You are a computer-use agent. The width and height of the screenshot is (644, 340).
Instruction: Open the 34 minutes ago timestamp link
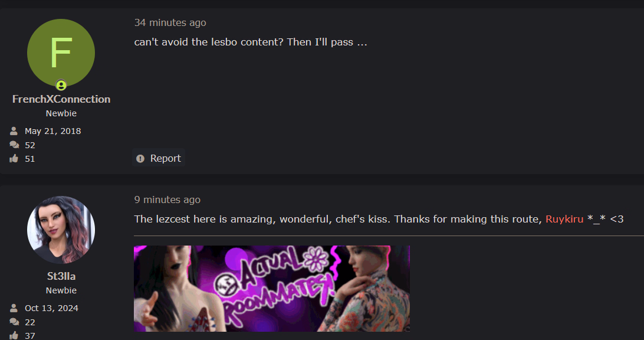(x=170, y=22)
